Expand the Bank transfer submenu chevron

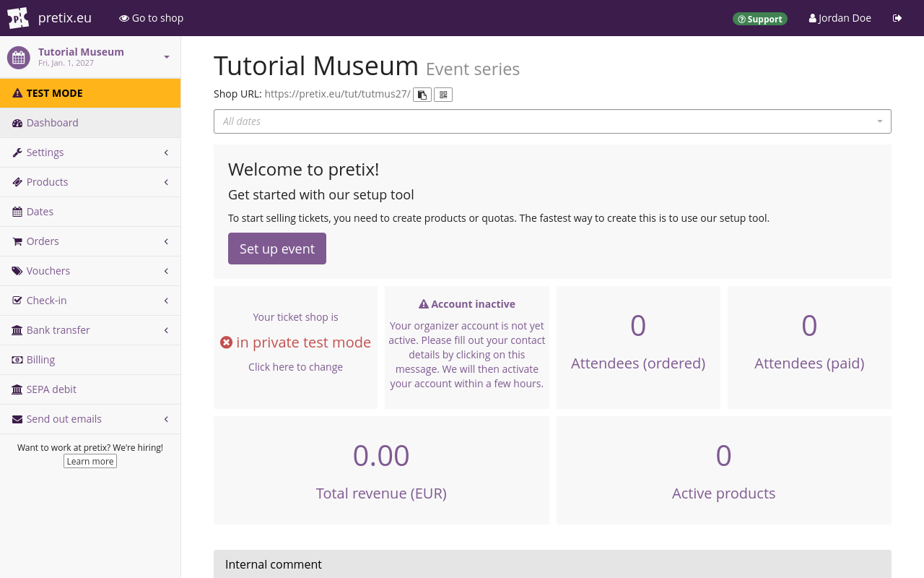(x=166, y=330)
